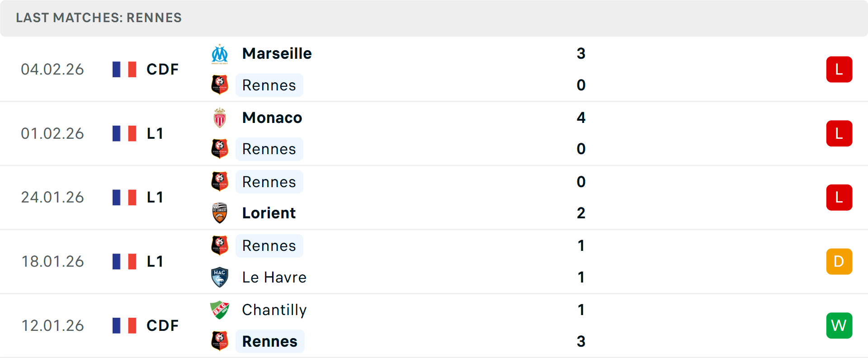Click the orange D draw badge
The width and height of the screenshot is (868, 358).
click(x=839, y=262)
